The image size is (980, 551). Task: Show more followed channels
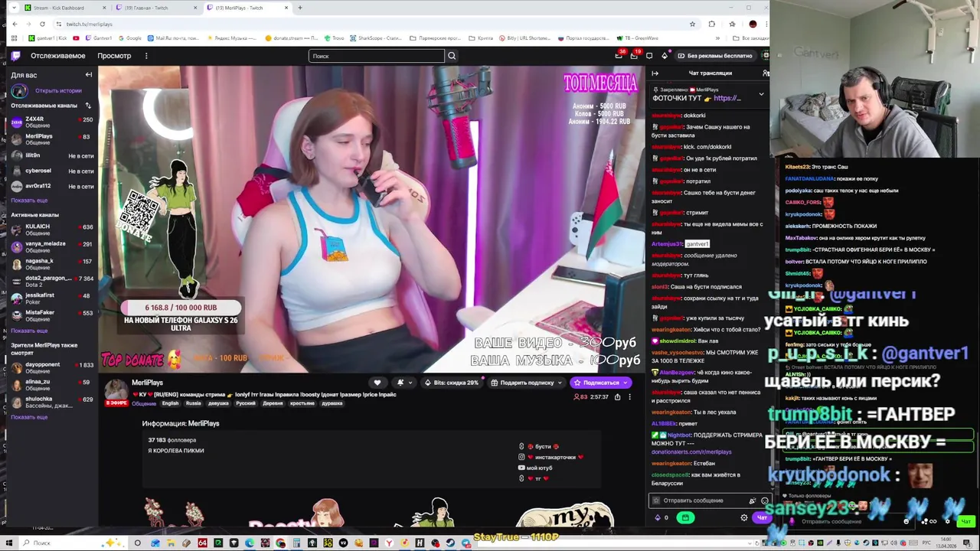[x=29, y=201]
